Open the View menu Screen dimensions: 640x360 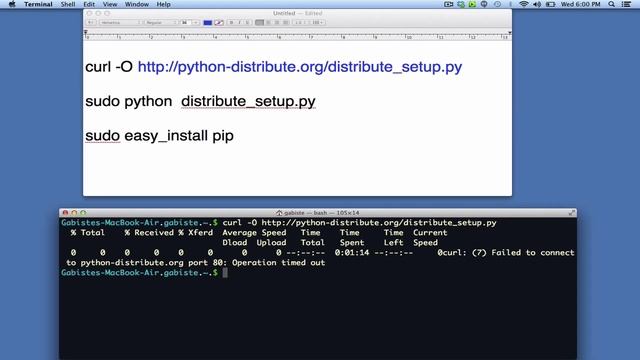(x=110, y=4)
